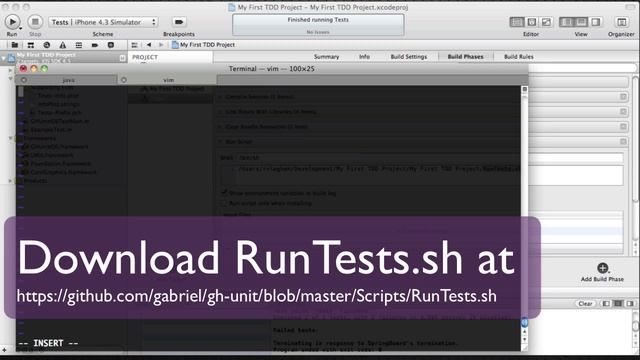Click the xcodeproj document icon in title bar
The height and width of the screenshot is (360, 640).
click(231, 7)
